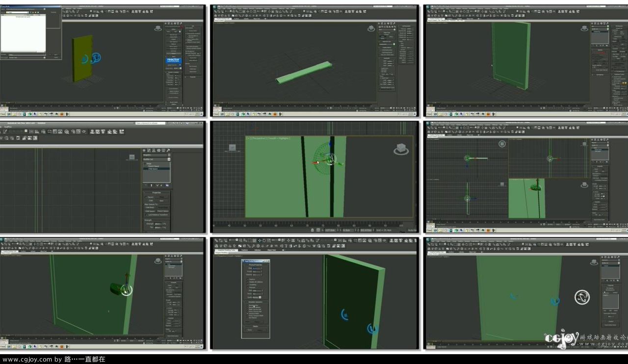Toggle the Lock Relative Transform checkbox
Image resolution: width=628 pixels, height=364 pixels.
(146, 215)
